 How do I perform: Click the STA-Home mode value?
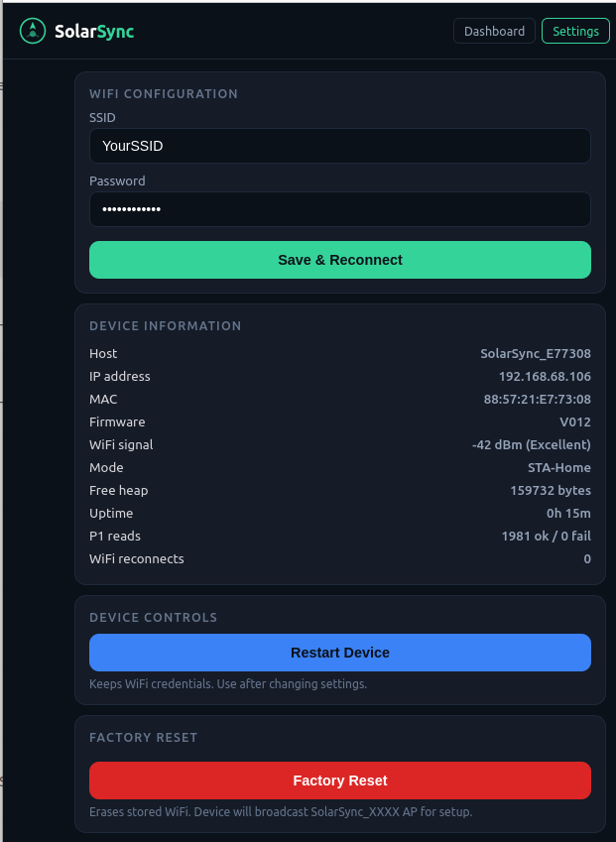click(x=558, y=467)
